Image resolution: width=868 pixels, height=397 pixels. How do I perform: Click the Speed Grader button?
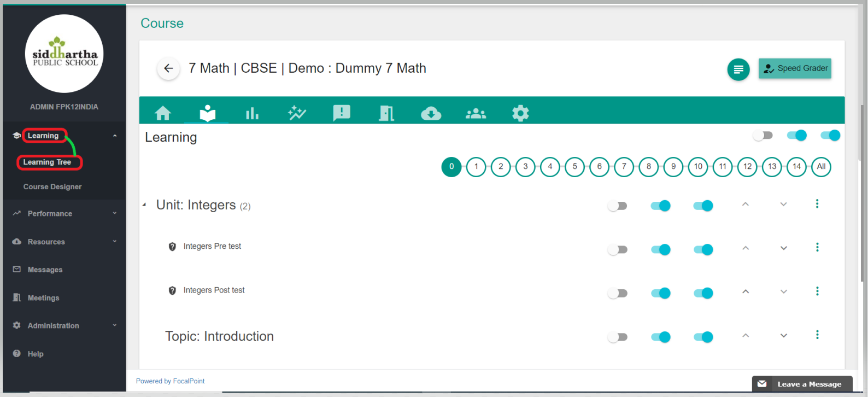[795, 68]
